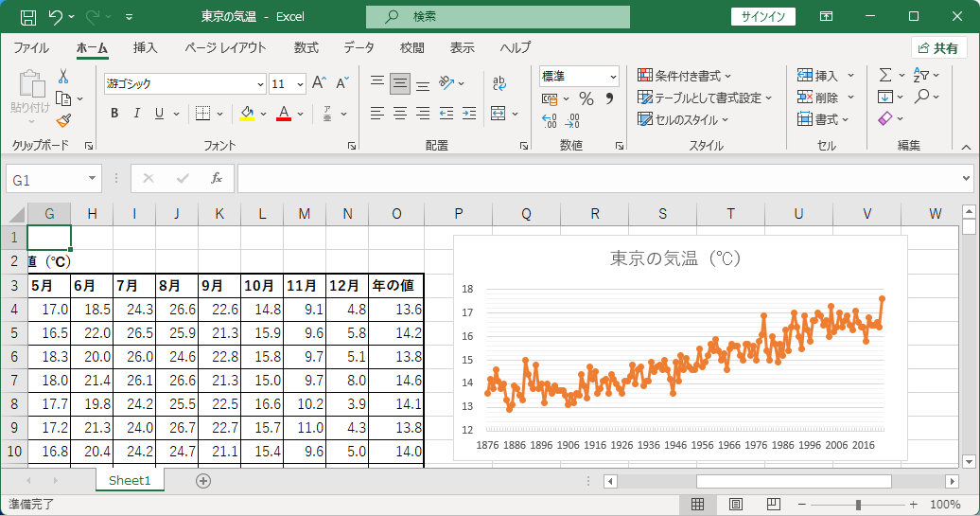Open the Fill down arrow tool

(885, 97)
